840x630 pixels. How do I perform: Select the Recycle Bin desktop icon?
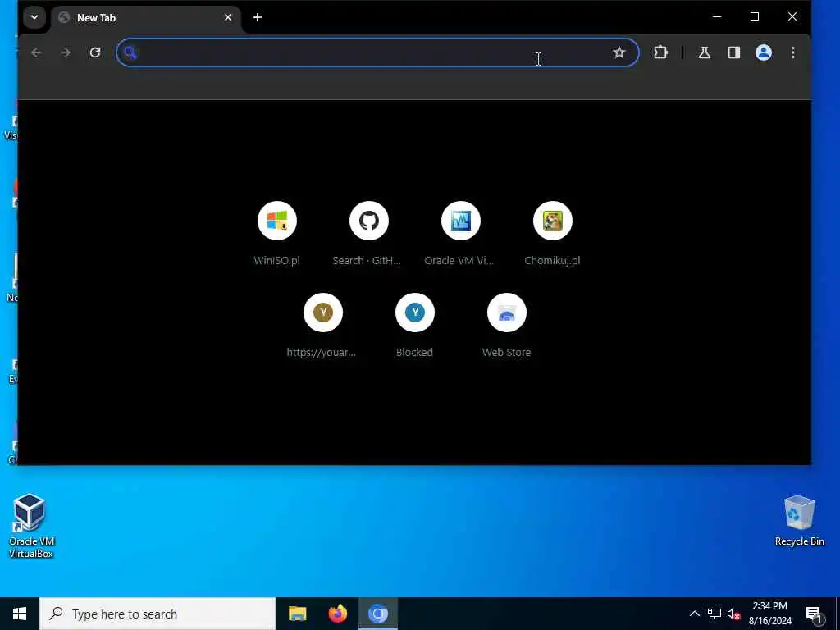(x=799, y=521)
